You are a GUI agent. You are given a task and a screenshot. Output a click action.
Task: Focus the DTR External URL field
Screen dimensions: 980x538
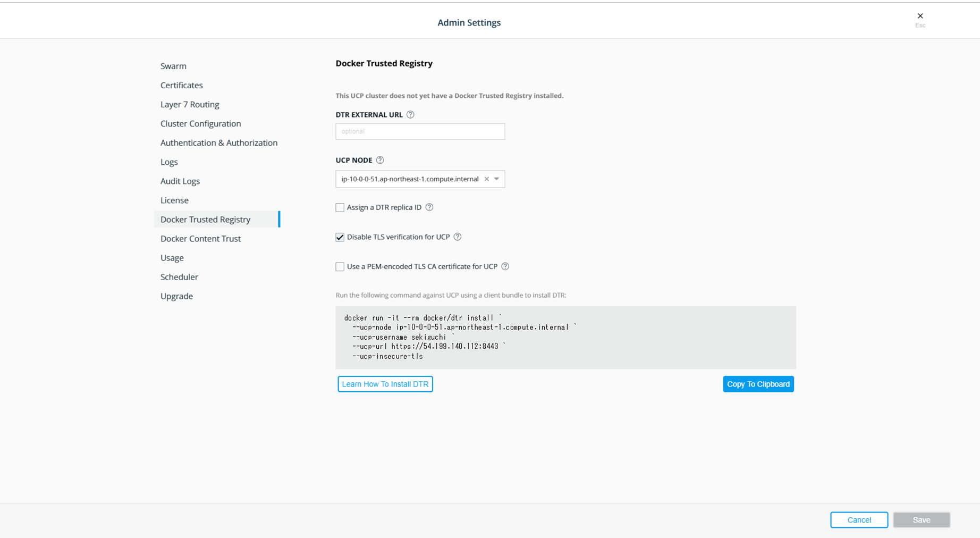pos(420,131)
